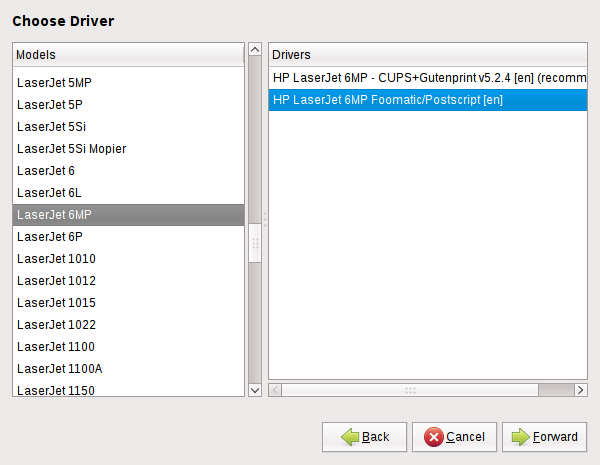Select CUPS+Gutenprint recommended driver
600x465 pixels.
(x=428, y=78)
